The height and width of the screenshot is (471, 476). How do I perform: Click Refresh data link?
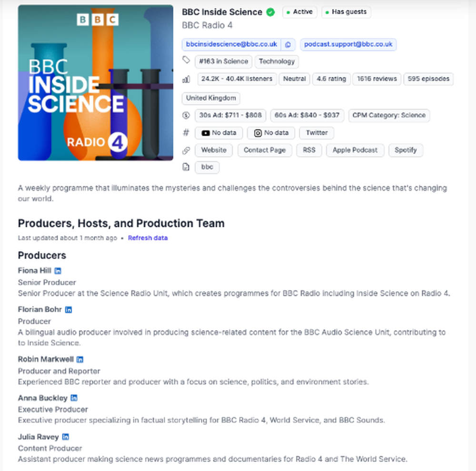tap(148, 238)
